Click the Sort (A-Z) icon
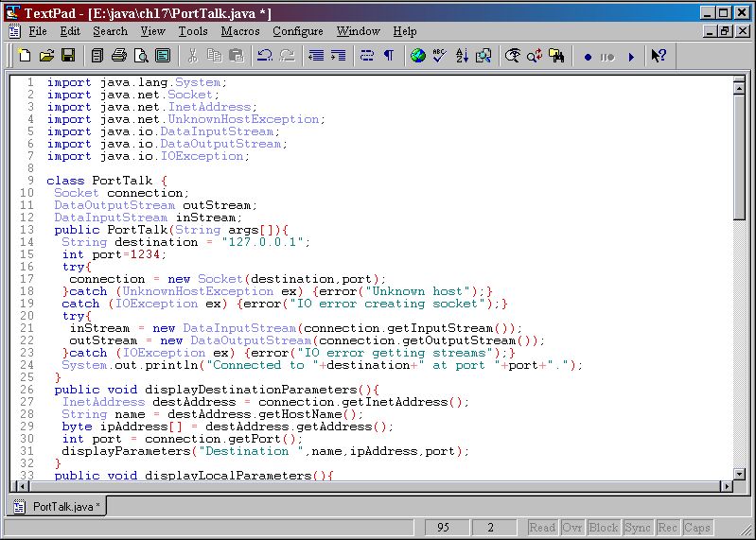 [462, 57]
